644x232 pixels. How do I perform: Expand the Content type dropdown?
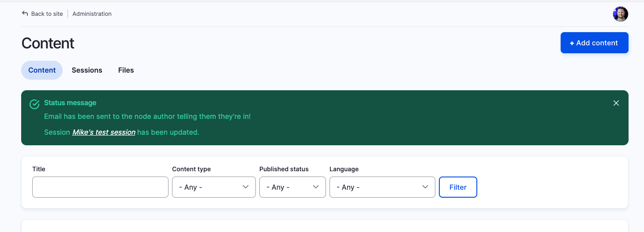(213, 187)
